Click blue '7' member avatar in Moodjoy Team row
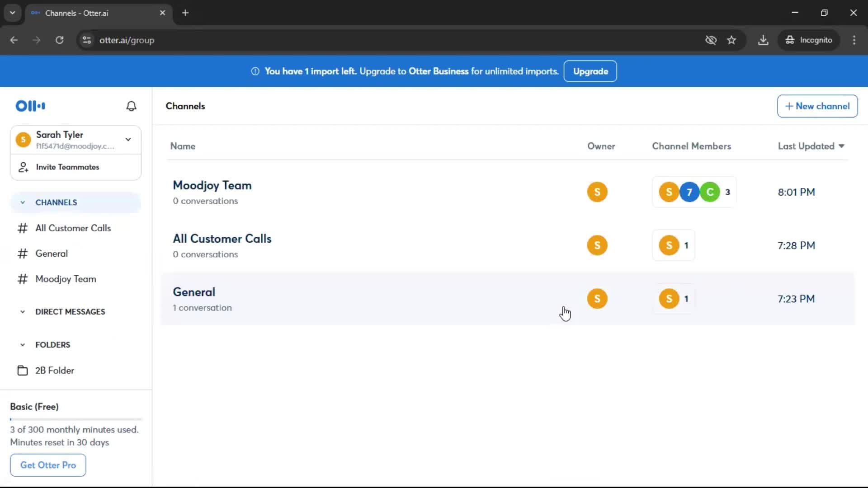Viewport: 868px width, 488px height. coord(689,192)
